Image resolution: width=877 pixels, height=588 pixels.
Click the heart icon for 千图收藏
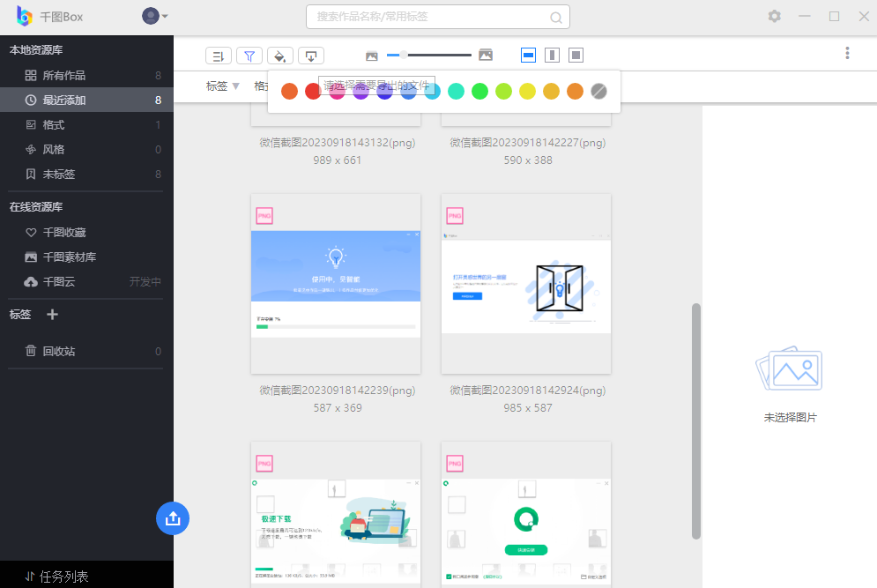pos(31,232)
